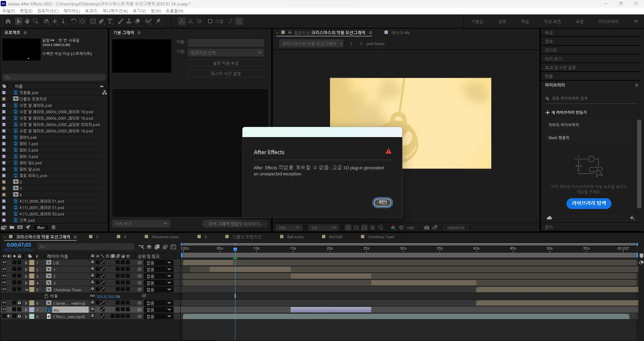Viewport: 644px width, 341px height.
Task: Click label color swatch of sky layer
Action: (32, 309)
